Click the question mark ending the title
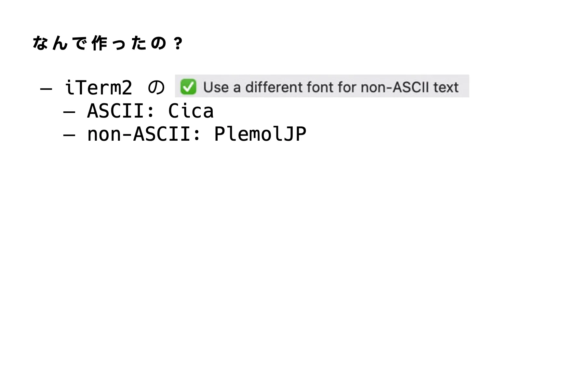Screen dimensions: 588x368 178,43
